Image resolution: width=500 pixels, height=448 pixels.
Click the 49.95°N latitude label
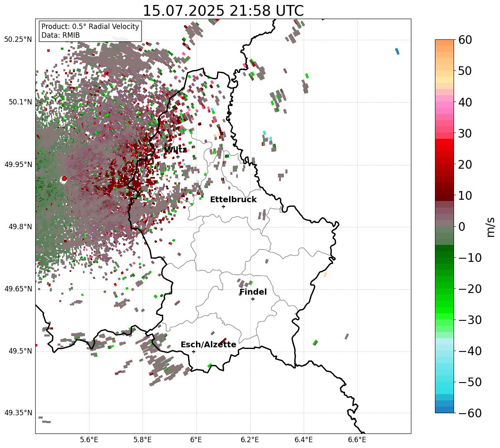point(18,165)
